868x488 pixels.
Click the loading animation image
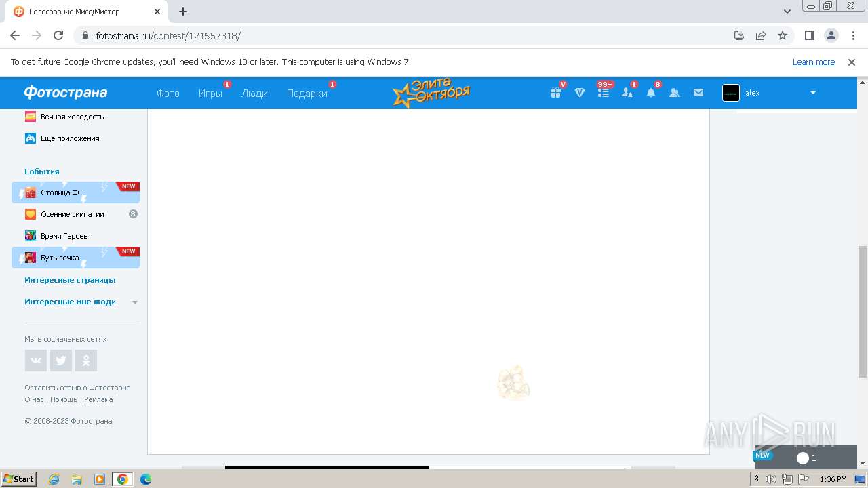coord(513,383)
